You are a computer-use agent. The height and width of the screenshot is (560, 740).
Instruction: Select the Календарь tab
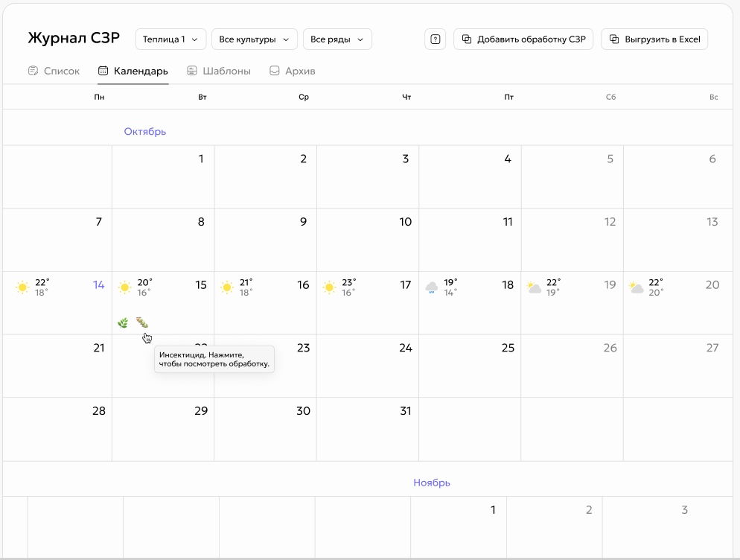pyautogui.click(x=133, y=71)
